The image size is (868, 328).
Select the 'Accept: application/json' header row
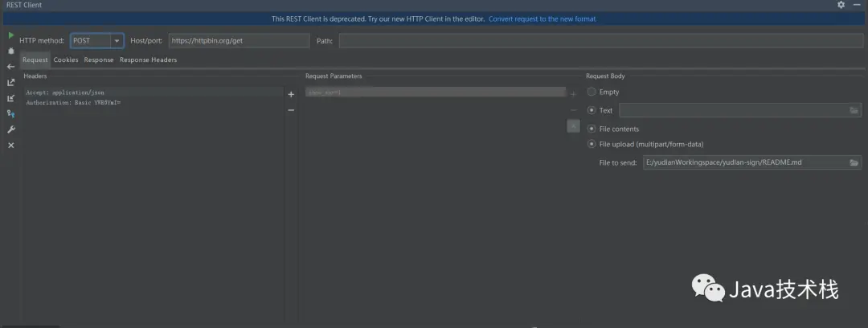point(154,92)
